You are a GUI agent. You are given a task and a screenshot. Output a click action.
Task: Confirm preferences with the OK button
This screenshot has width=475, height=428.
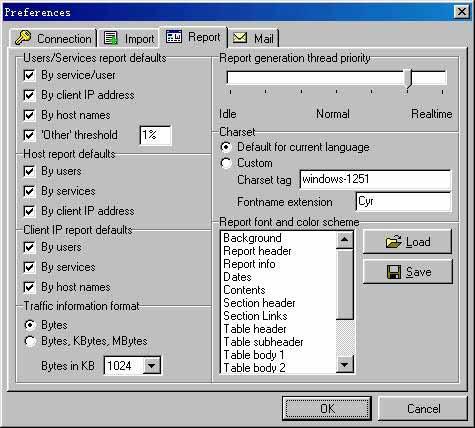pos(327,408)
